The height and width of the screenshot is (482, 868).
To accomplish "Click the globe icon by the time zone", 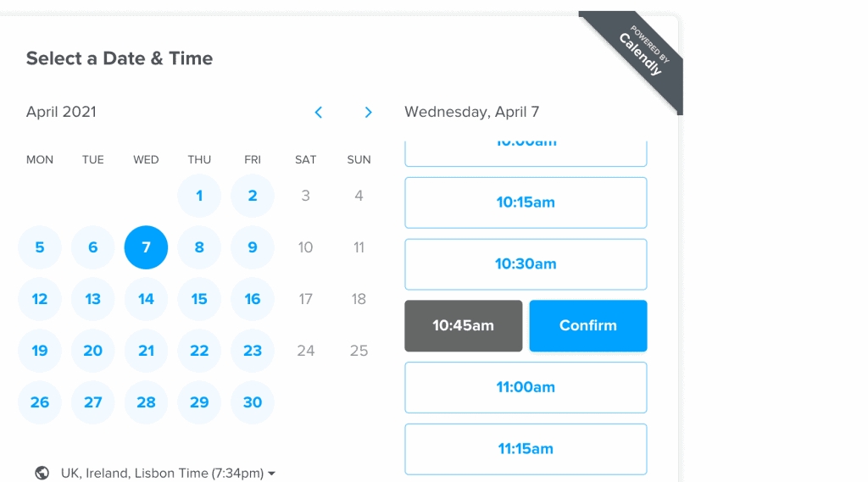I will tap(42, 473).
